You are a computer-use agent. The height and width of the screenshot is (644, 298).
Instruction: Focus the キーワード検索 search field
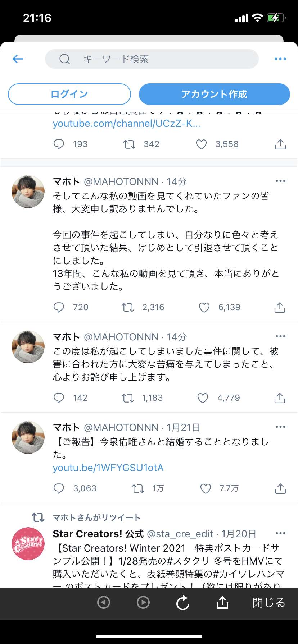tap(152, 59)
